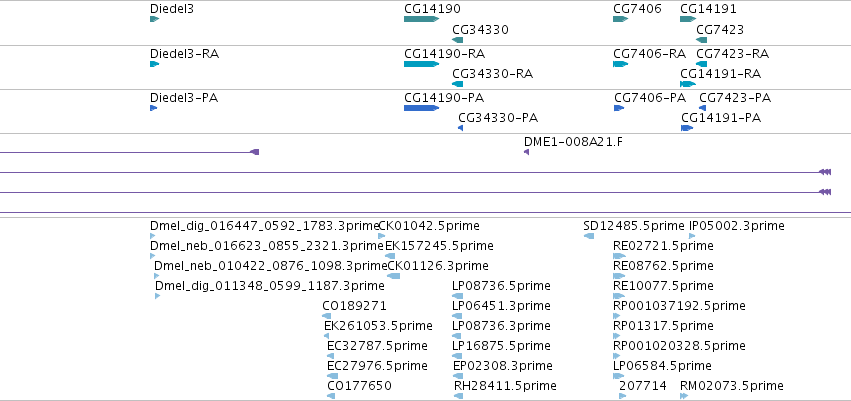The width and height of the screenshot is (851, 401).
Task: Select the RE08762.5prime EST feature
Action: (619, 276)
